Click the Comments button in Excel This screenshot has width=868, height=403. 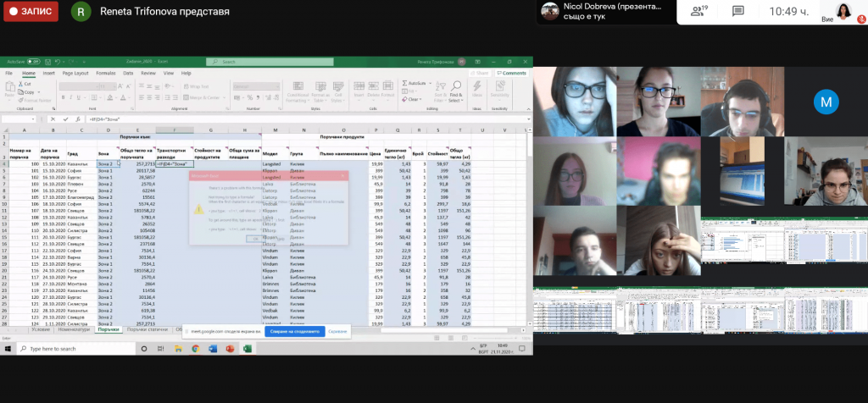[511, 73]
